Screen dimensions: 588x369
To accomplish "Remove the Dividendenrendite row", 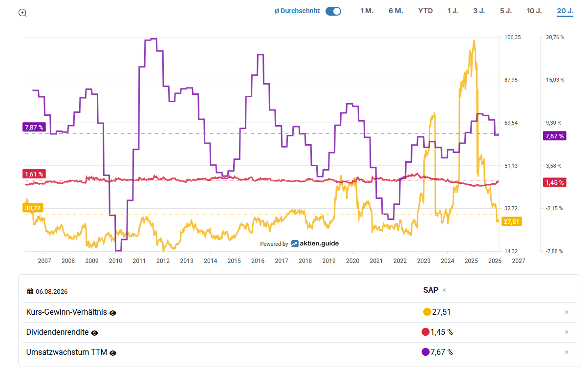I will click(566, 332).
